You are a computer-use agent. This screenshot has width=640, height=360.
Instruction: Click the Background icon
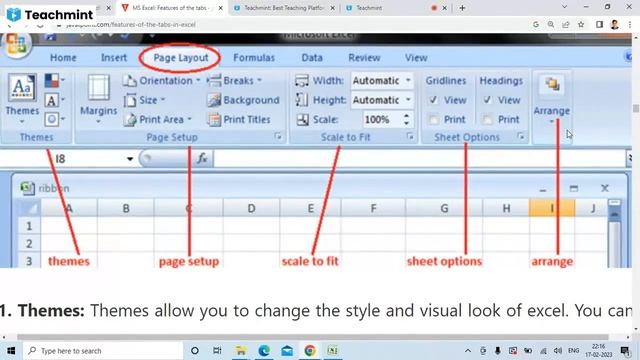tap(214, 100)
